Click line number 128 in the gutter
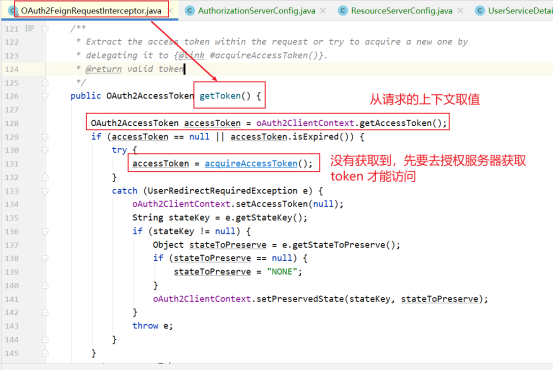The height and width of the screenshot is (370, 554). (12, 123)
